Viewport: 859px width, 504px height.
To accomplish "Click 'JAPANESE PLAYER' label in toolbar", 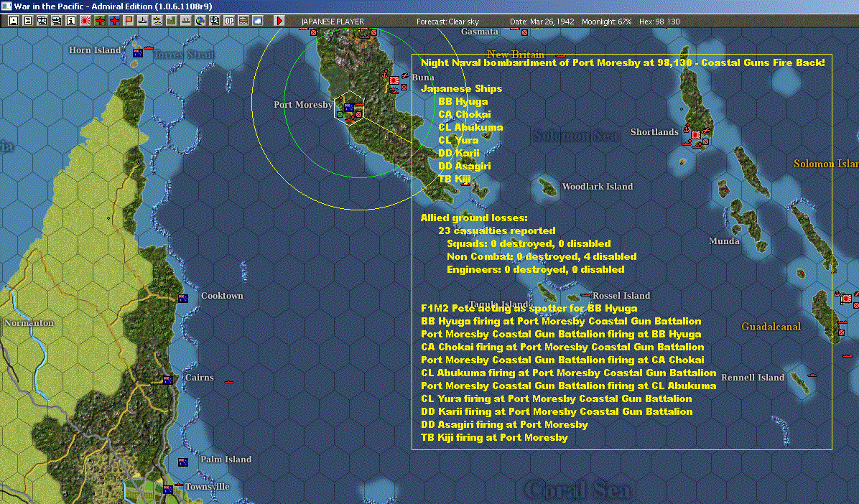I will tap(333, 22).
